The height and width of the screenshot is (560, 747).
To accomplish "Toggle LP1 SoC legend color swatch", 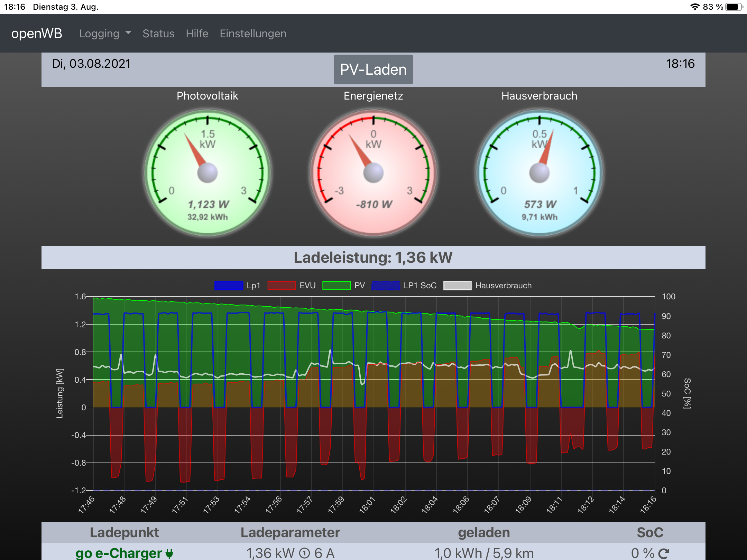I will (x=386, y=286).
